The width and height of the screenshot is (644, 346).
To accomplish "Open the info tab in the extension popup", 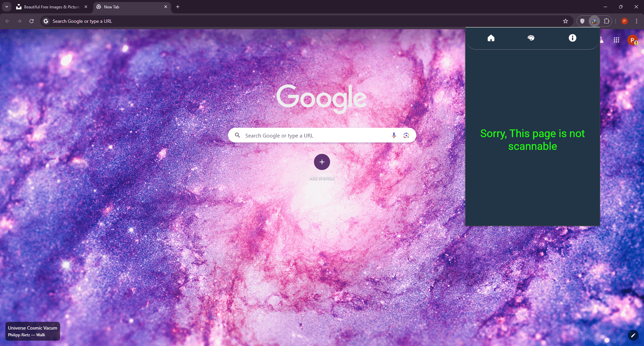I will click(573, 38).
